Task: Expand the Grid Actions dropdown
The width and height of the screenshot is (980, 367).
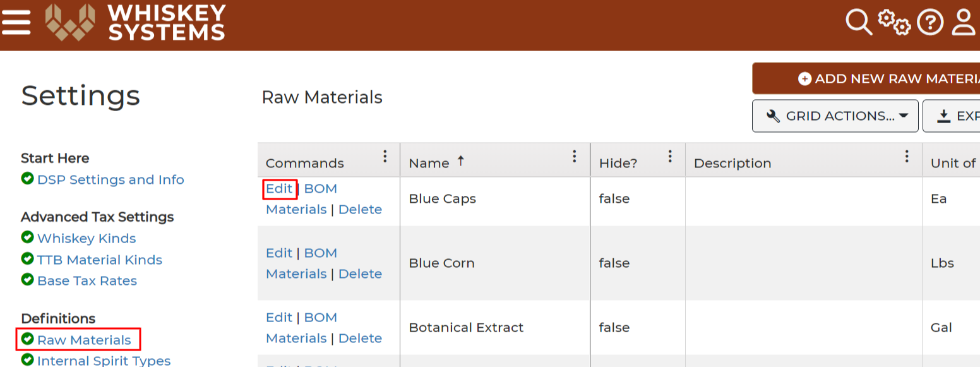Action: (835, 116)
